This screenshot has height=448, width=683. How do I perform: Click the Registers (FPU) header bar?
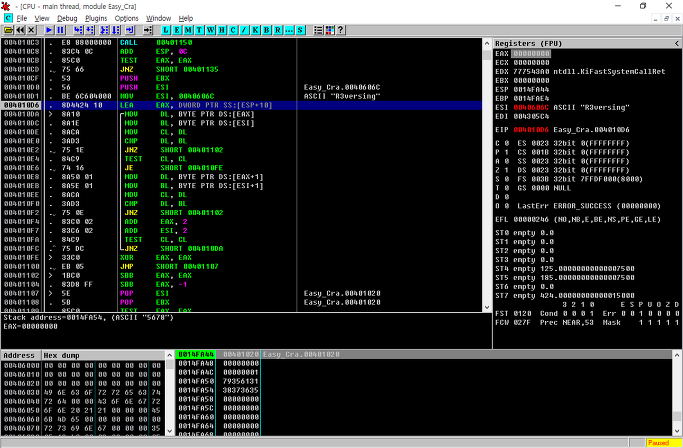coord(587,43)
